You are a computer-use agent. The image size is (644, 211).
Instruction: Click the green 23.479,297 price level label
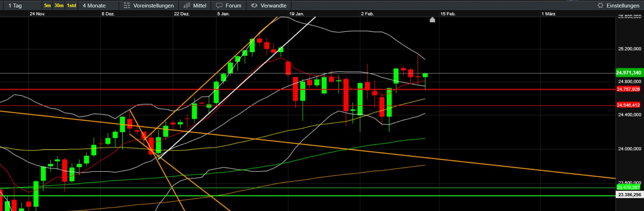point(628,188)
